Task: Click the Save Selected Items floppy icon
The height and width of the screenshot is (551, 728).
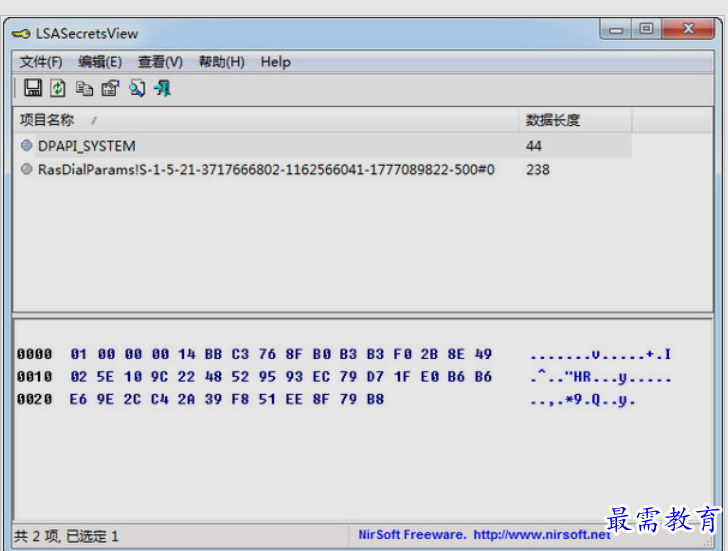Action: coord(32,88)
